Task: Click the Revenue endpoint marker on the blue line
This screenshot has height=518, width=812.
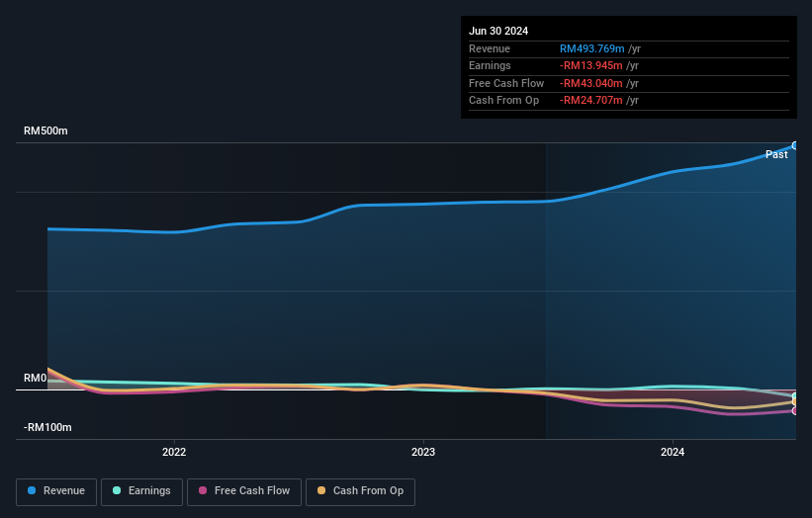Action: tap(795, 146)
